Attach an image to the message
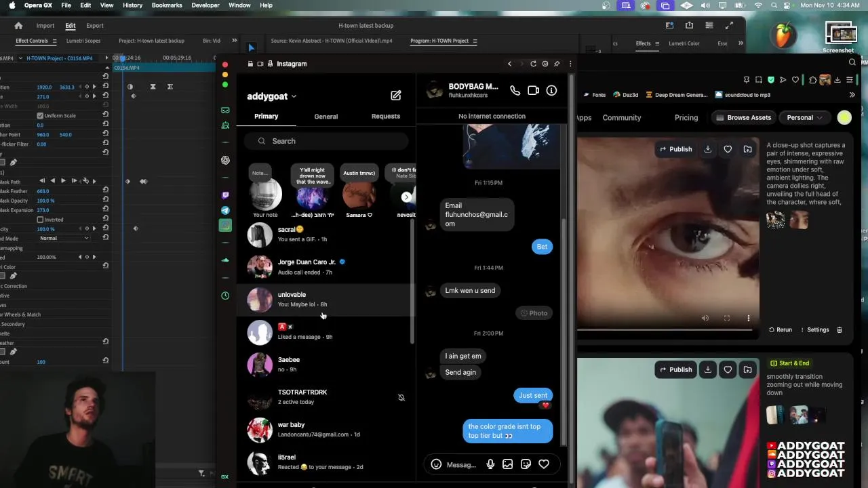Viewport: 868px width, 488px height. [507, 464]
